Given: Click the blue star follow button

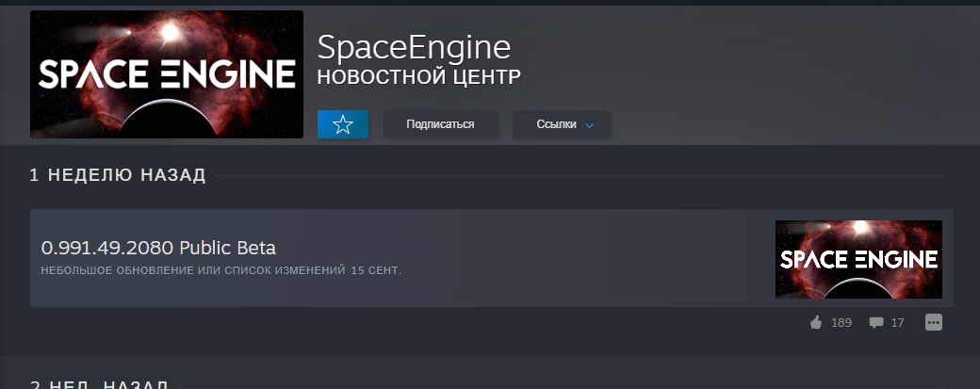Looking at the screenshot, I should tap(342, 124).
